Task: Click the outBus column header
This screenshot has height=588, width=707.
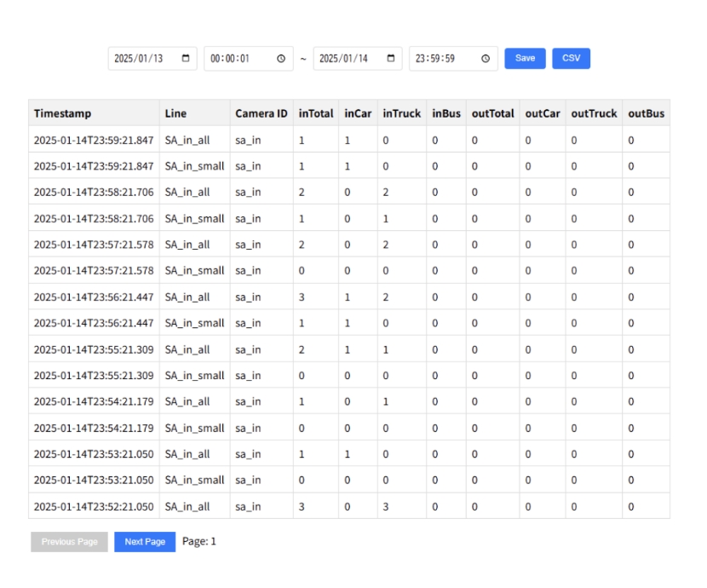Action: pyautogui.click(x=646, y=113)
